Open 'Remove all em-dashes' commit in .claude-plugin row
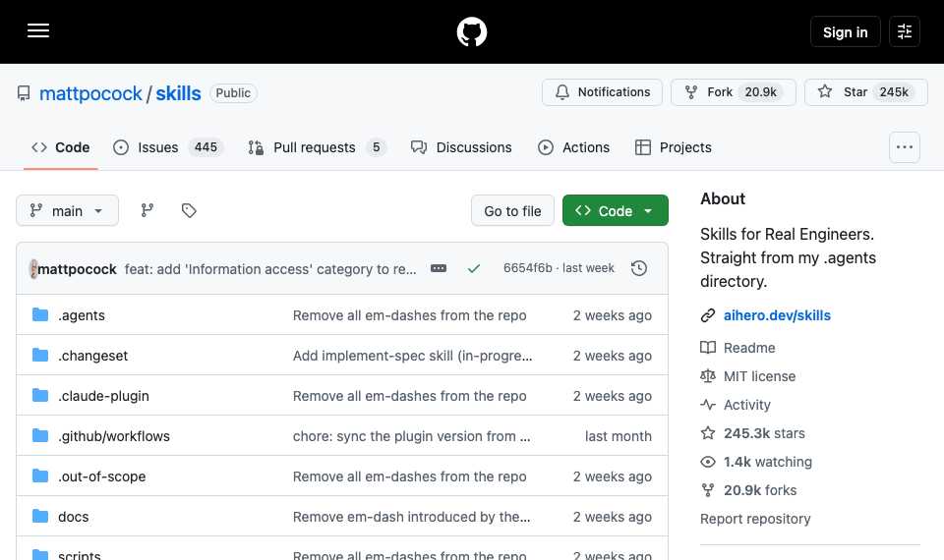Viewport: 944px width, 560px height. pyautogui.click(x=409, y=396)
